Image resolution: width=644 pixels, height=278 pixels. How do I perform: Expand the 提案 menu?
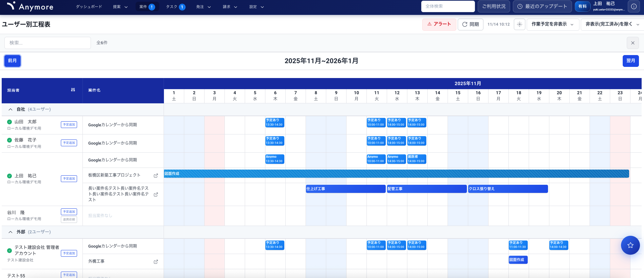click(120, 7)
